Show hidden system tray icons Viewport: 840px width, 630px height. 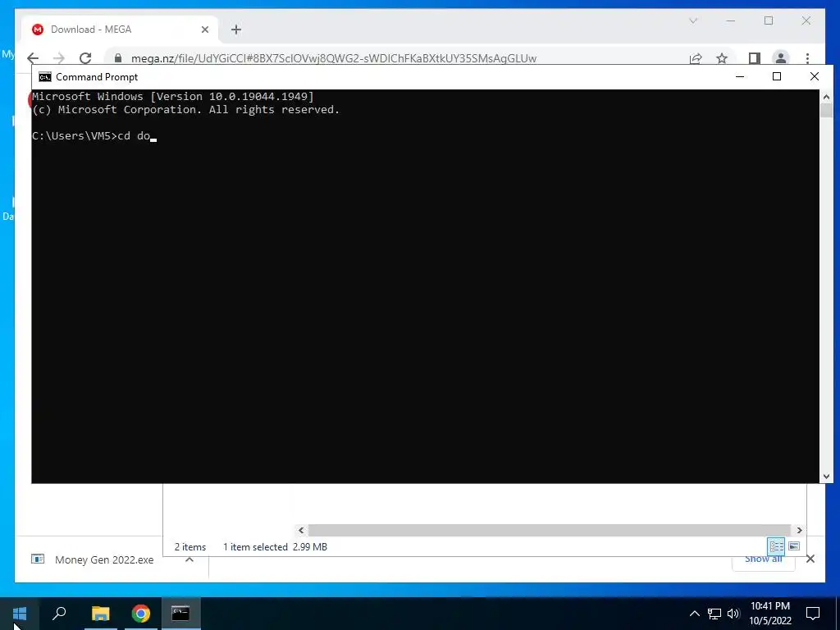point(694,614)
